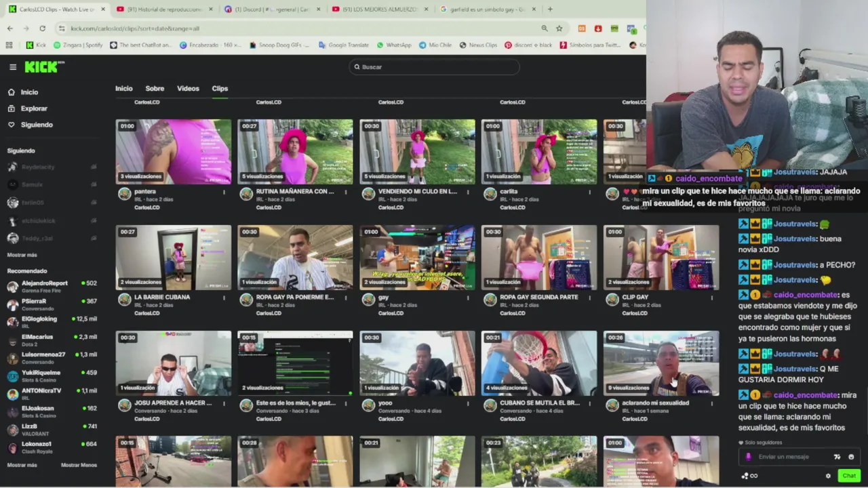Click the chat identity badge icon in message box
Screen dimensions: 868x488
coord(749,457)
